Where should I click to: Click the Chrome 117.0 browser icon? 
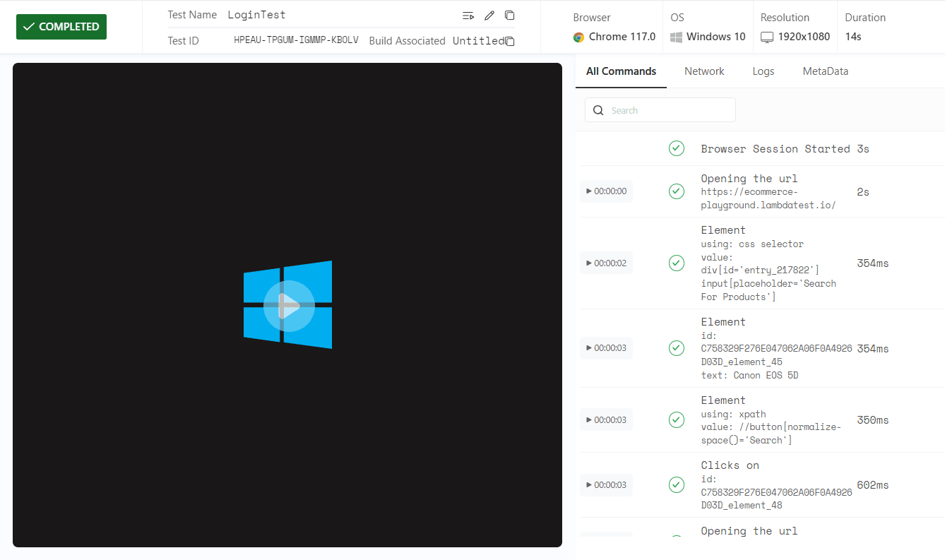pyautogui.click(x=582, y=37)
